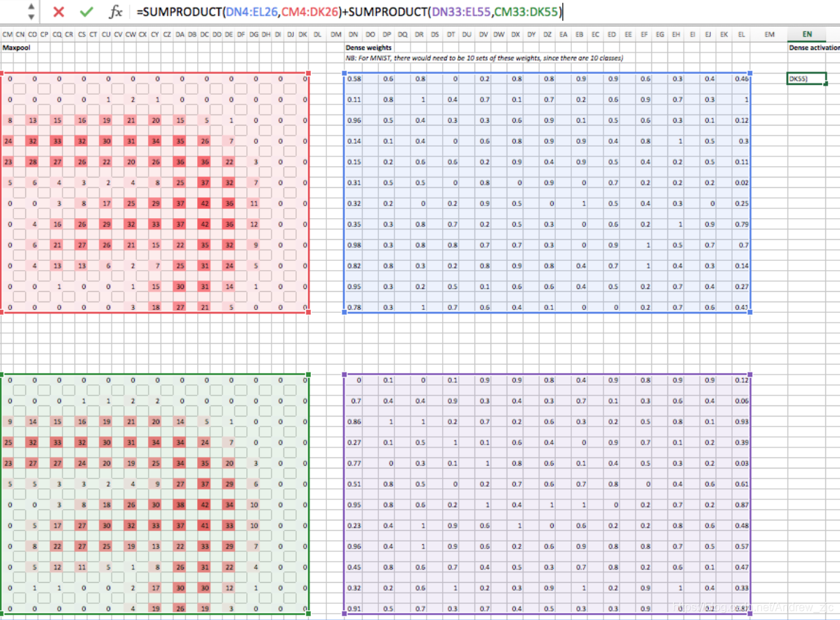
Task: Select column header EN
Action: tap(807, 34)
